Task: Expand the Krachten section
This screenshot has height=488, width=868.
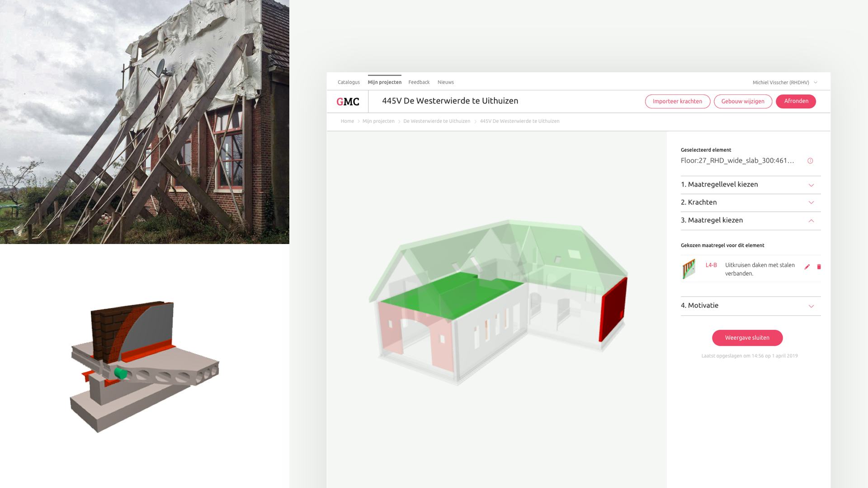Action: click(x=750, y=202)
